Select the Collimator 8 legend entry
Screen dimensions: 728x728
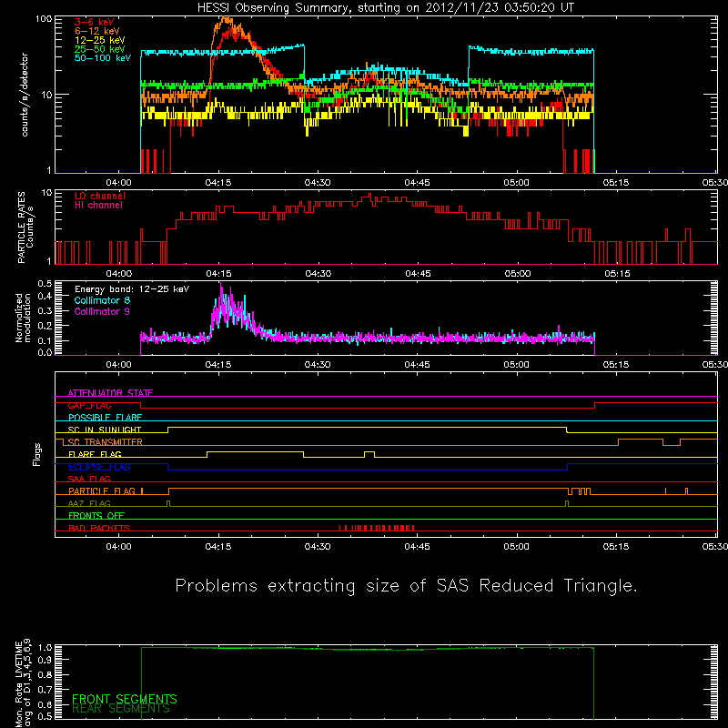click(x=102, y=300)
